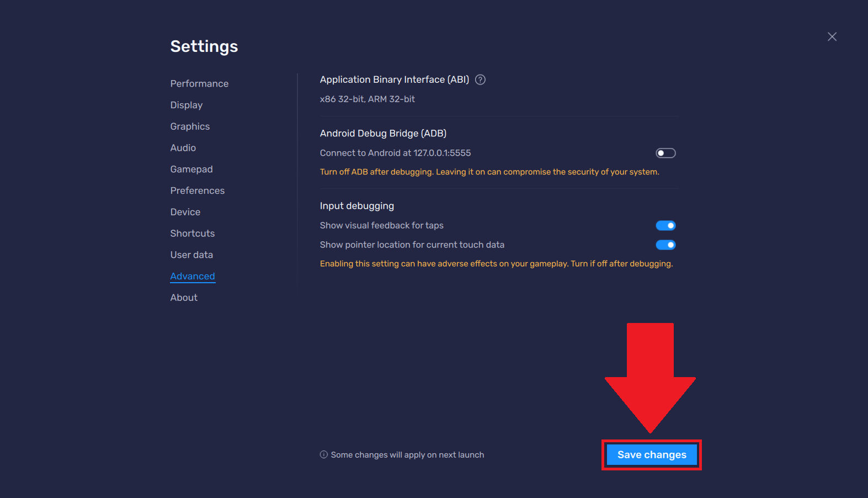The height and width of the screenshot is (498, 868).
Task: Click the 'Turn off ADB after debugging' warning
Action: [x=489, y=172]
